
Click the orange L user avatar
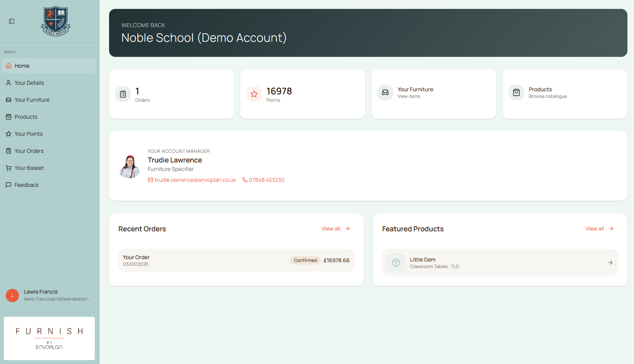12,296
